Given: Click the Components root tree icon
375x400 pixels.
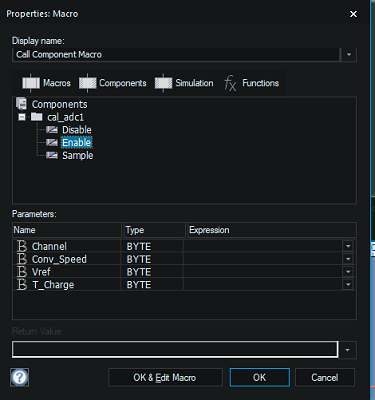Looking at the screenshot, I should point(21,104).
